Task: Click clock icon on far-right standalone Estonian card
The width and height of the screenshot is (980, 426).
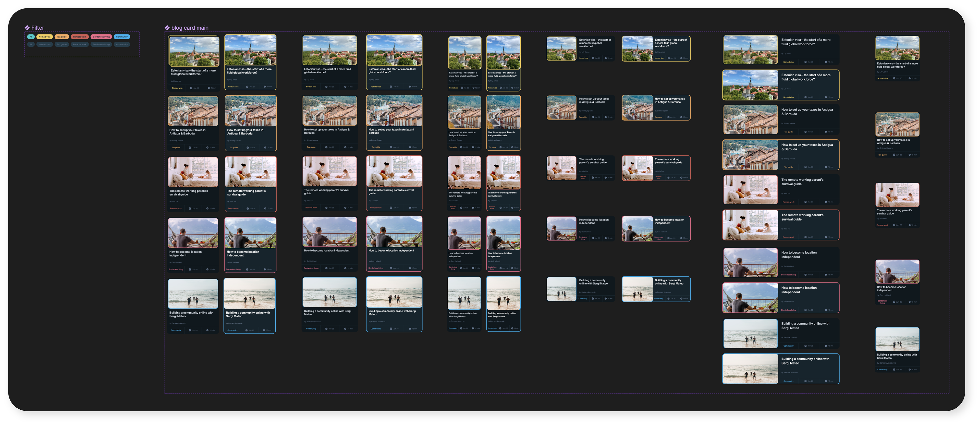Action: [910, 78]
